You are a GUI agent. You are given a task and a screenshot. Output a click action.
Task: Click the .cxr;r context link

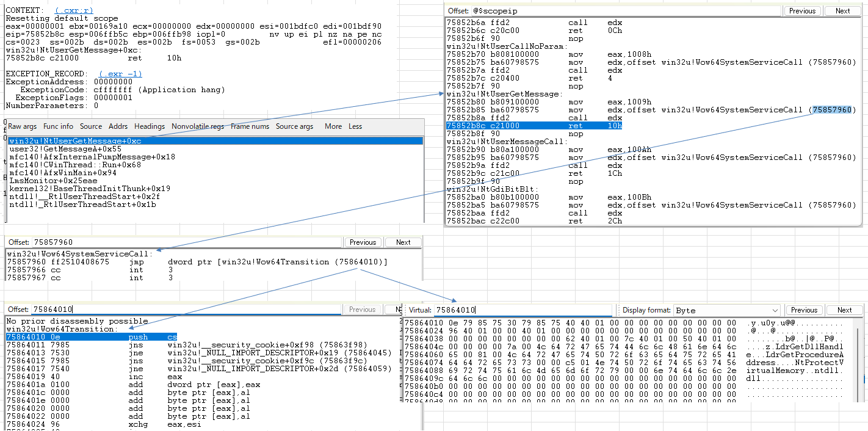(x=74, y=11)
